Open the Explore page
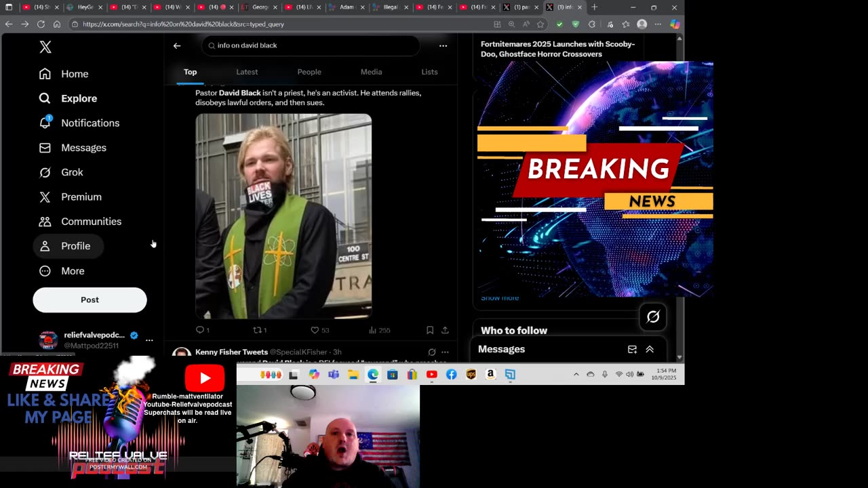The width and height of the screenshot is (868, 488). tap(68, 98)
